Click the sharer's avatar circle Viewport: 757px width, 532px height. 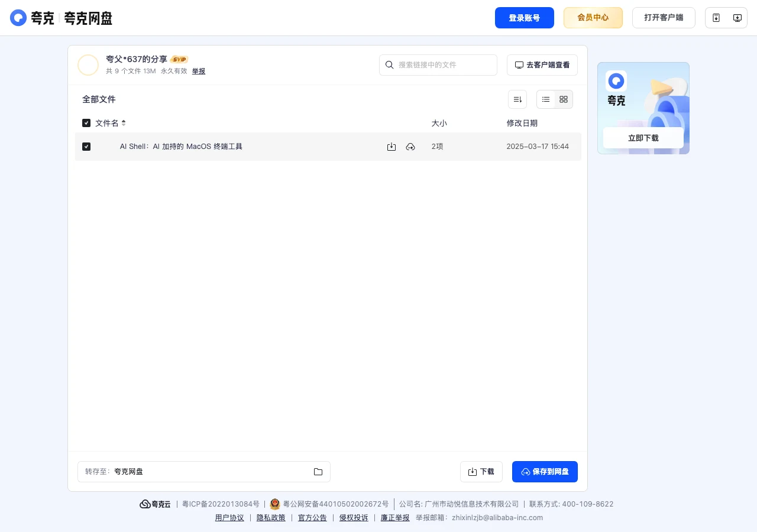coord(88,65)
